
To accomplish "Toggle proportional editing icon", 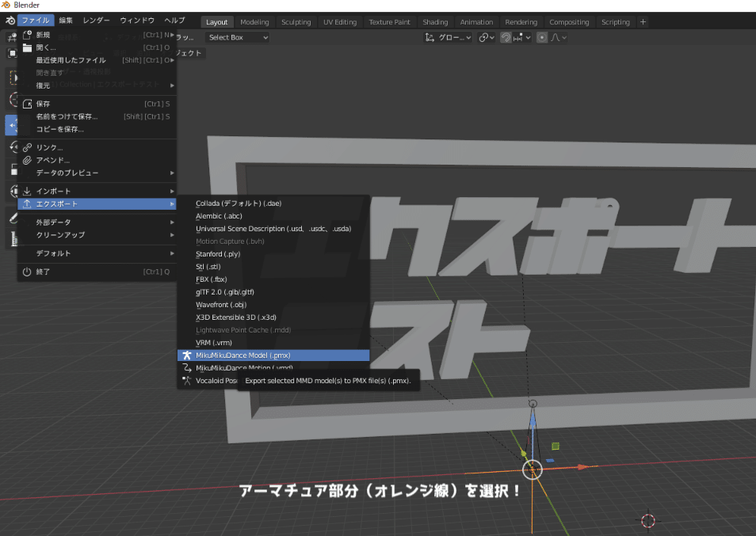I will coord(542,37).
